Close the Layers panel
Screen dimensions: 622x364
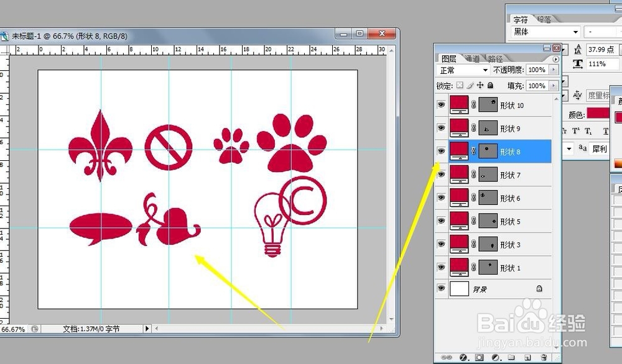click(x=556, y=48)
